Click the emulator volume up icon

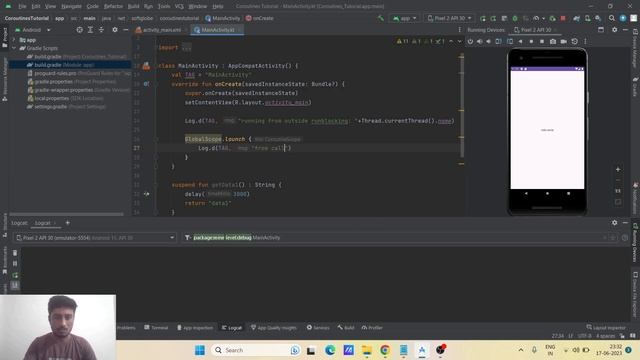[x=480, y=41]
